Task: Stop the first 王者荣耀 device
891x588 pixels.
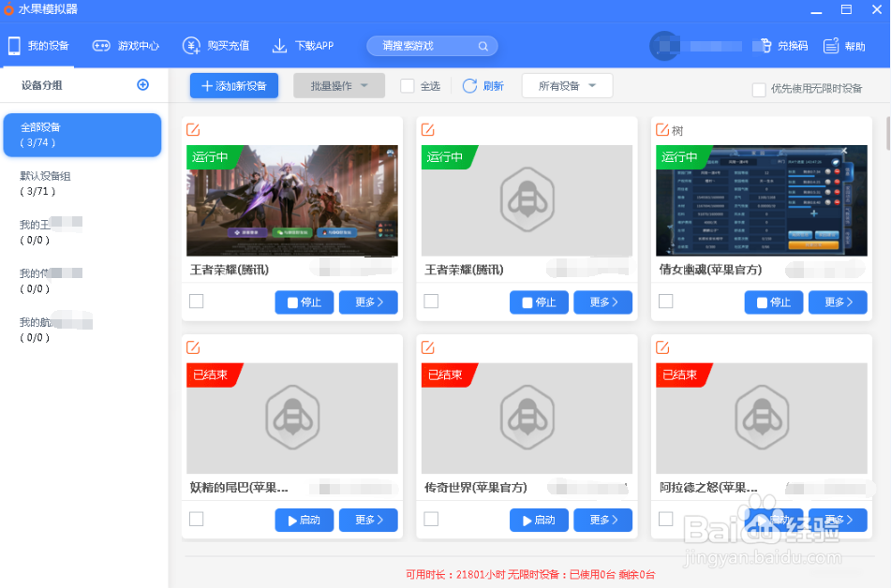Action: [304, 302]
